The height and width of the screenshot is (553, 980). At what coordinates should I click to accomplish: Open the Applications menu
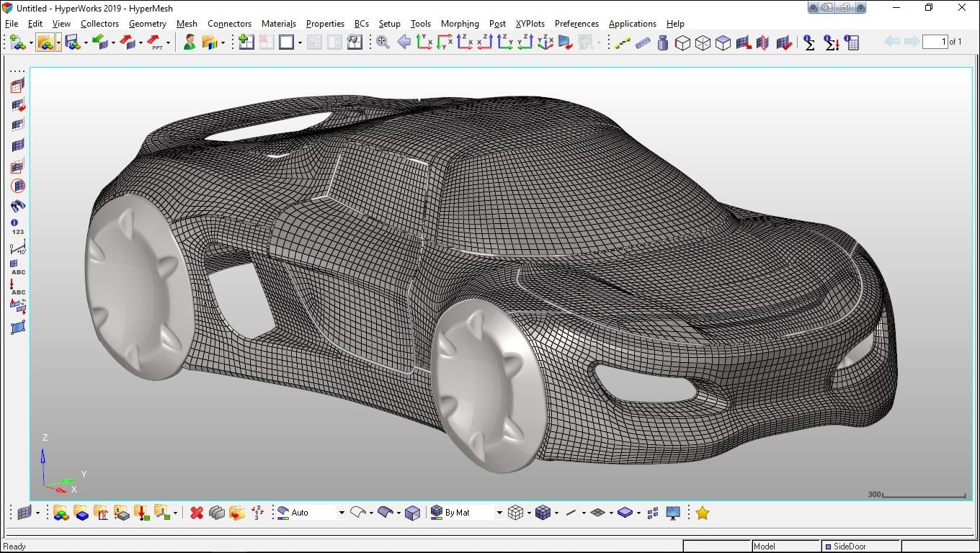(632, 24)
